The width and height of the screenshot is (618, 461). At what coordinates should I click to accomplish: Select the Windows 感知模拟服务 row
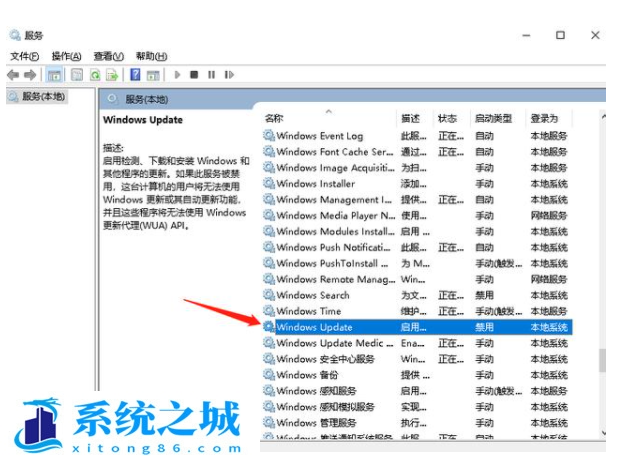pos(417,407)
